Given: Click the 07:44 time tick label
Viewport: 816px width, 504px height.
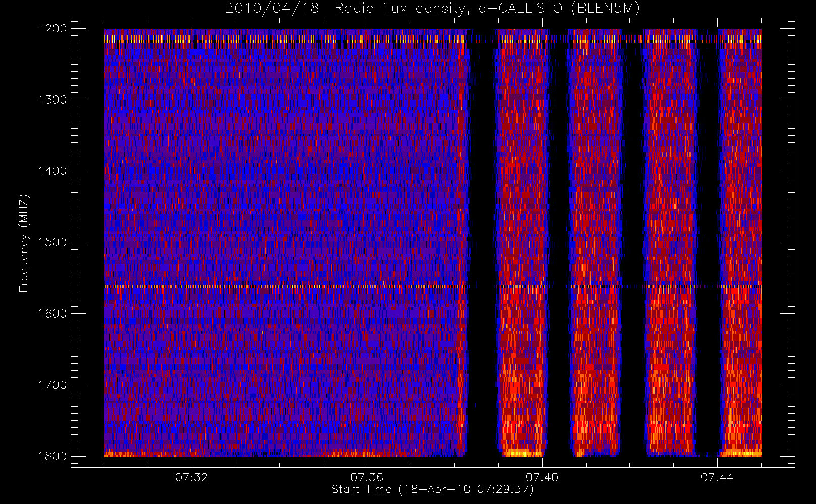Looking at the screenshot, I should tap(717, 477).
